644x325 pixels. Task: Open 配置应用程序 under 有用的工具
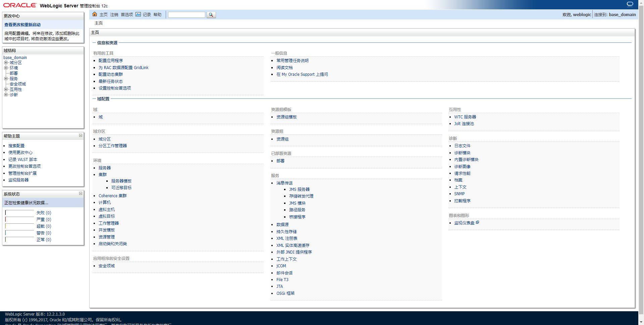click(110, 60)
